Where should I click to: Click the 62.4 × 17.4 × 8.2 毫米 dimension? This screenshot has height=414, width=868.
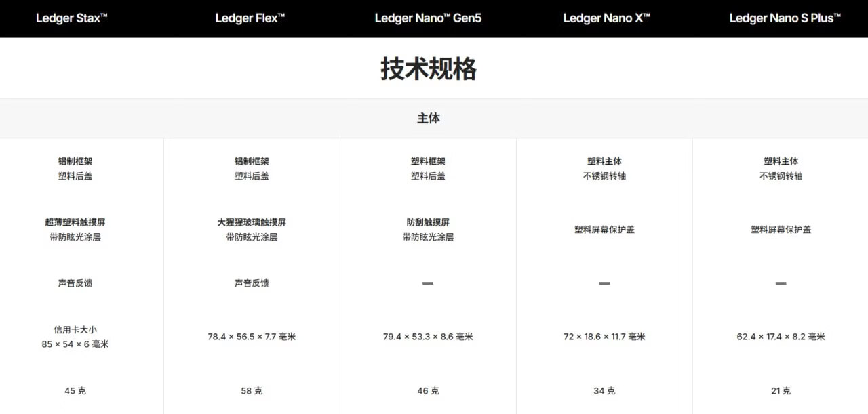click(x=781, y=337)
